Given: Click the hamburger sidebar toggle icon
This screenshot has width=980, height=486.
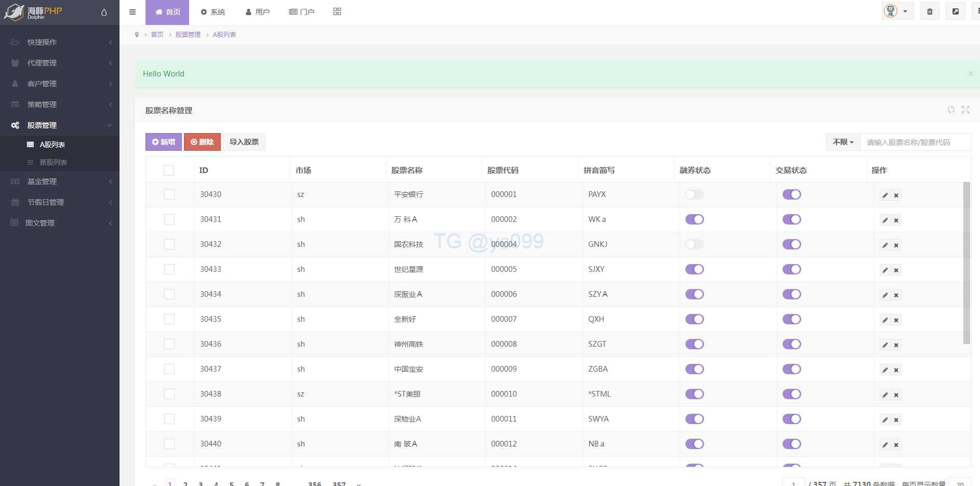Looking at the screenshot, I should pyautogui.click(x=133, y=12).
